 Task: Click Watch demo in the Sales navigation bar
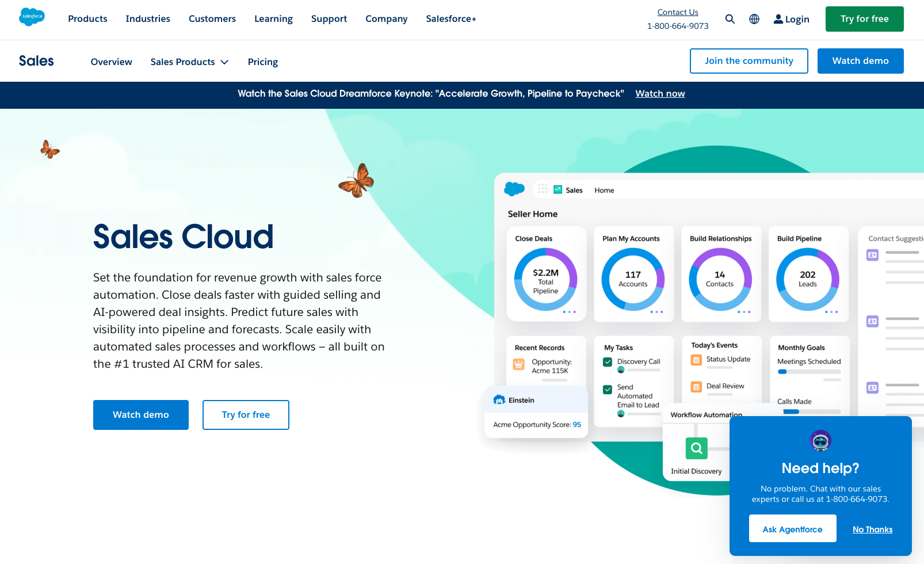pos(860,61)
